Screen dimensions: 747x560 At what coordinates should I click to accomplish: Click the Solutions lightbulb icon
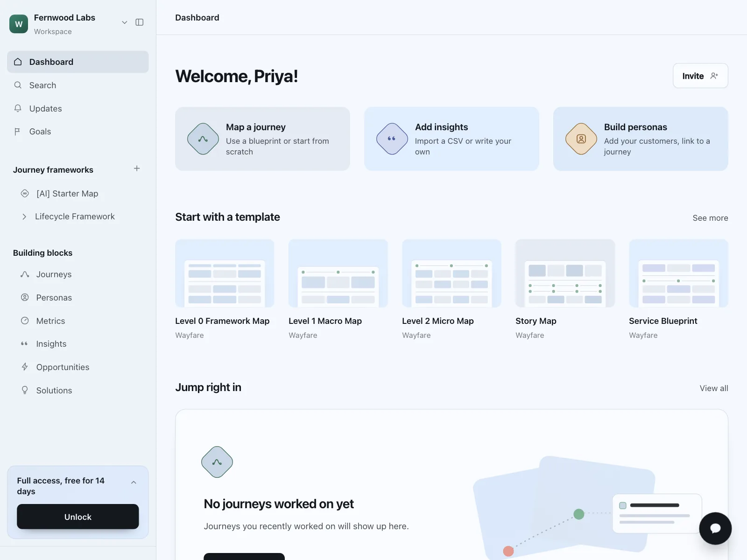pyautogui.click(x=25, y=390)
